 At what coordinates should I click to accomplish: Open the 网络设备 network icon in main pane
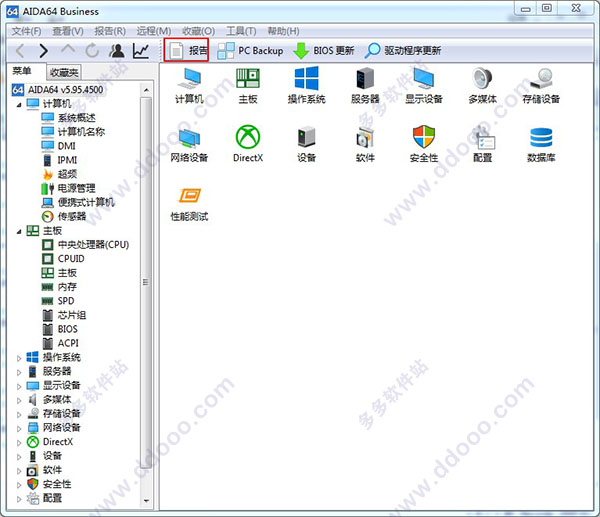pos(189,145)
